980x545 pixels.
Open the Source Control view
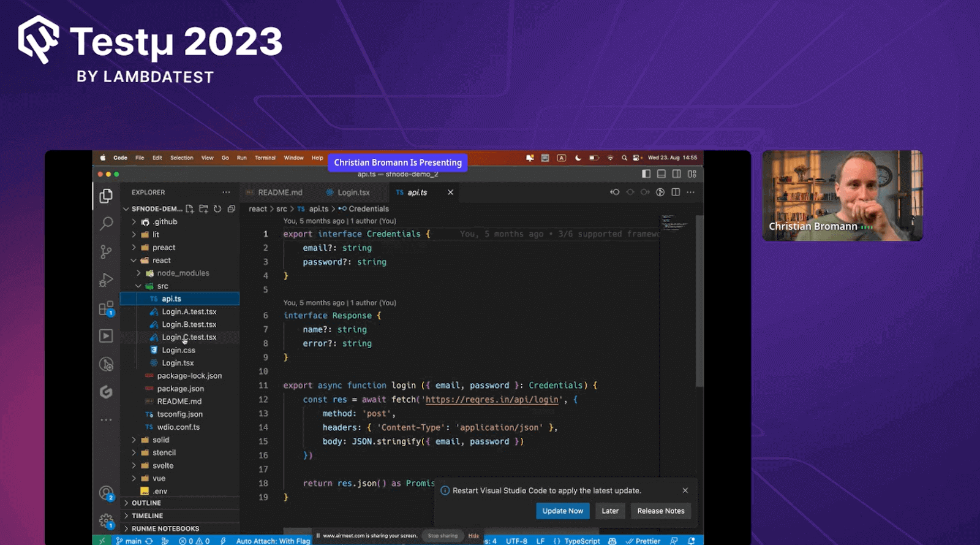point(106,251)
